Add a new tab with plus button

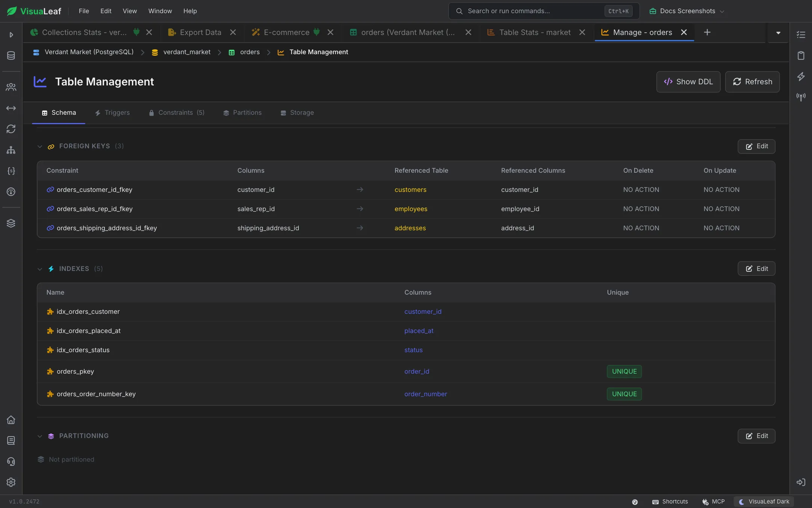[707, 32]
